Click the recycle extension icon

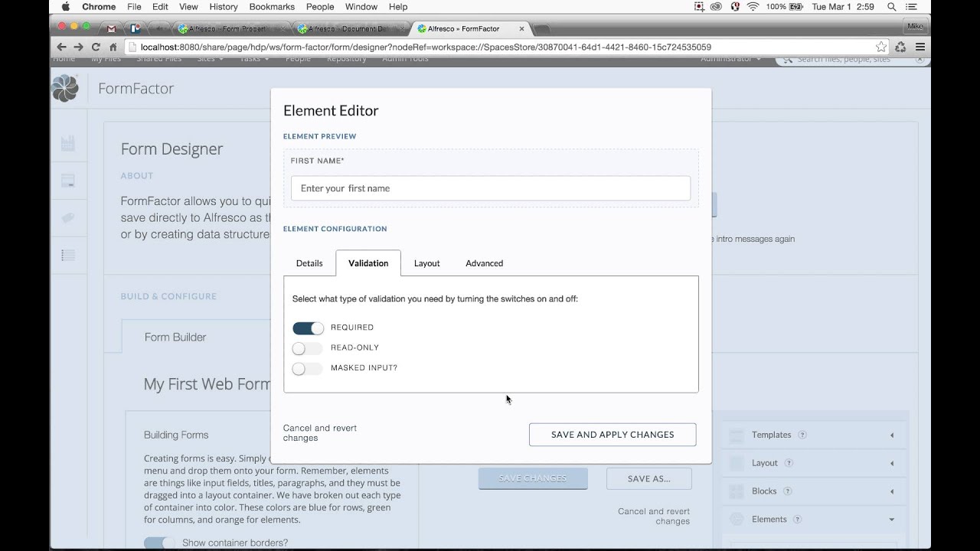click(900, 47)
